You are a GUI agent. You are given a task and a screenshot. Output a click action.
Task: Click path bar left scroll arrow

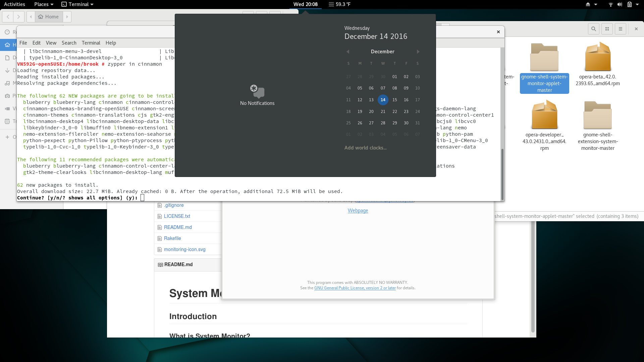tap(31, 17)
